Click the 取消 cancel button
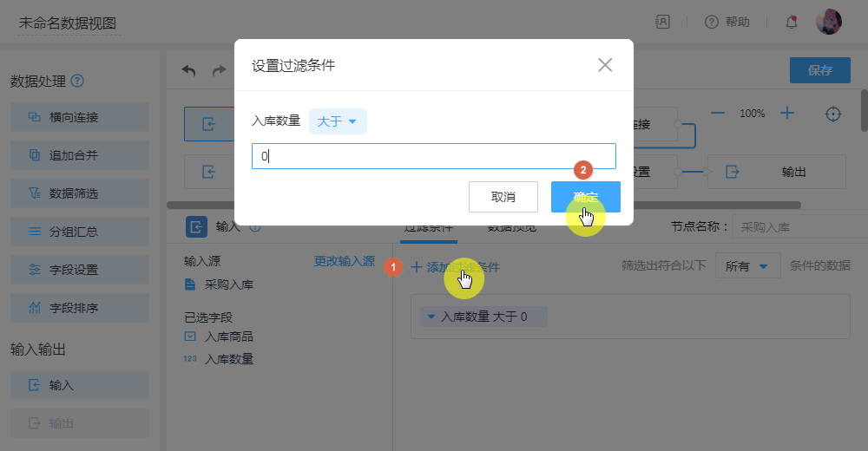868x451 pixels. point(503,197)
